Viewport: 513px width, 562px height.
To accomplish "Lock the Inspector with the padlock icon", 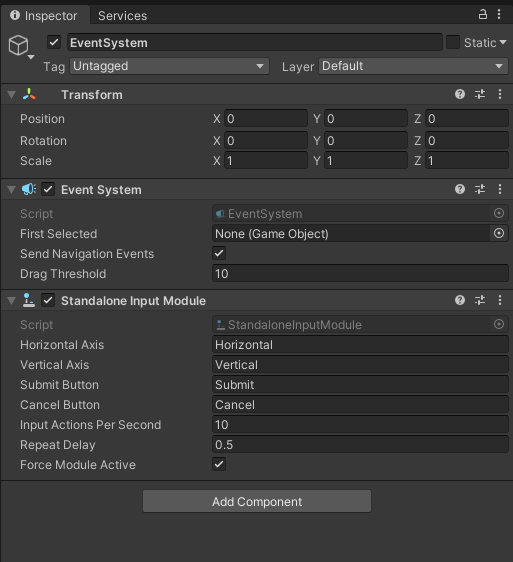I will pyautogui.click(x=483, y=14).
